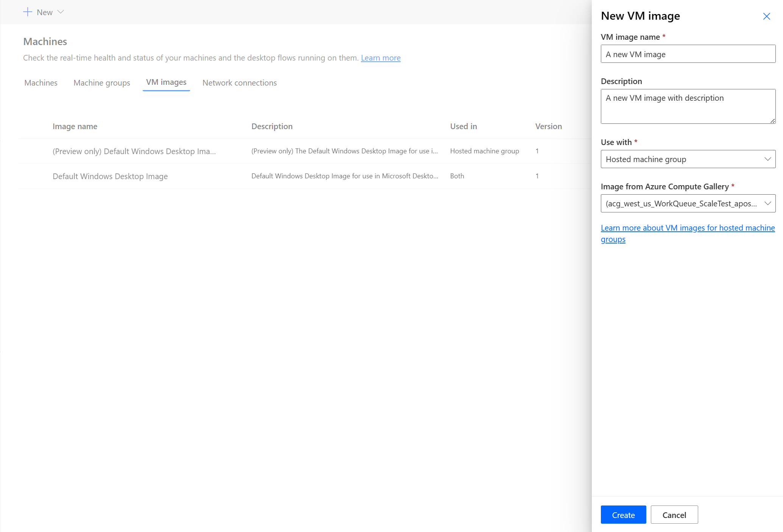Image resolution: width=783 pixels, height=532 pixels.
Task: Switch to the Machines tab
Action: (41, 83)
